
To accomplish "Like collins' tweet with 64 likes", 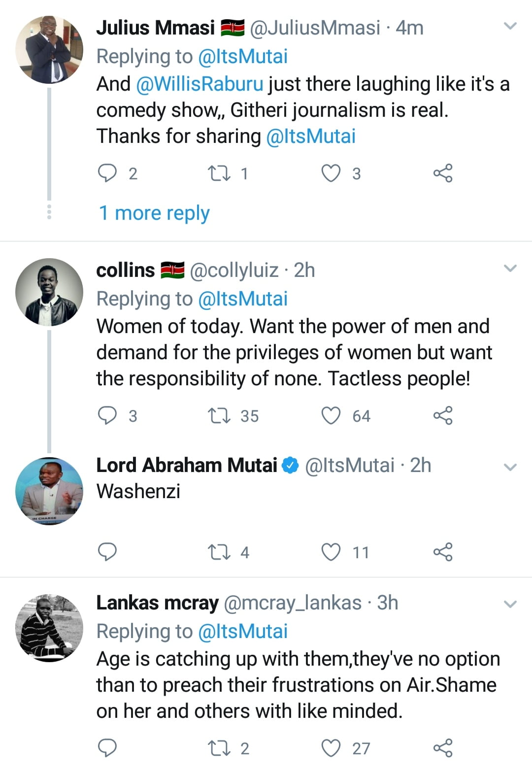I will point(331,416).
